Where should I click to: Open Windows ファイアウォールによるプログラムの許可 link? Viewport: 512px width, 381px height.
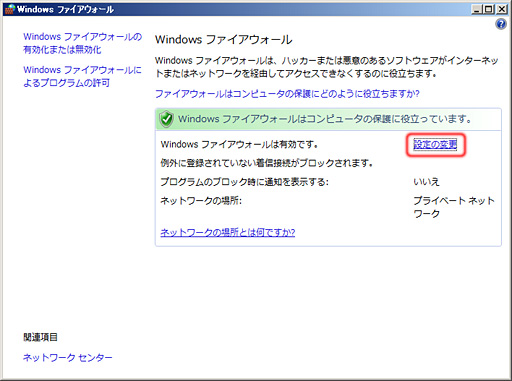pyautogui.click(x=82, y=76)
